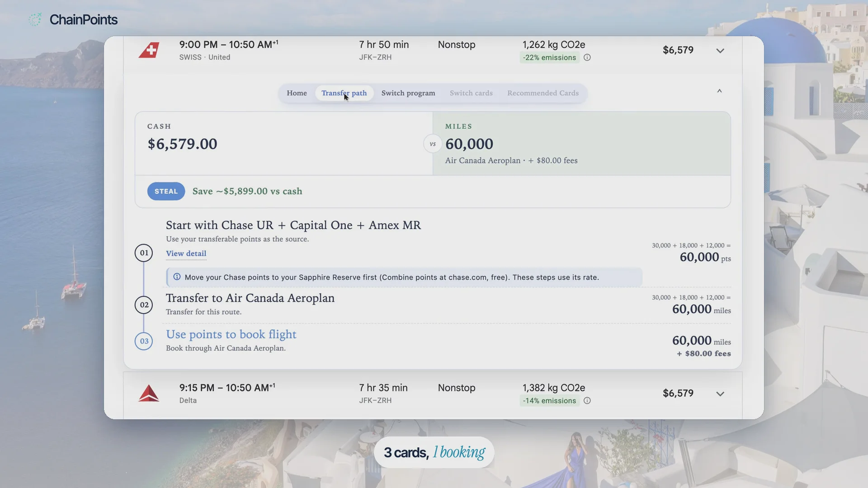The width and height of the screenshot is (868, 488).
Task: Switch to the Home tab
Action: 297,93
